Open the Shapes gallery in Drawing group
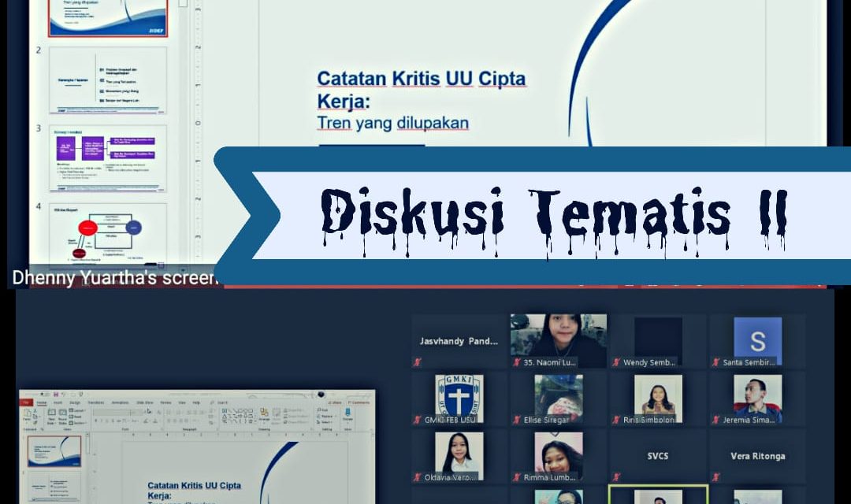The image size is (851, 504). tap(238, 416)
